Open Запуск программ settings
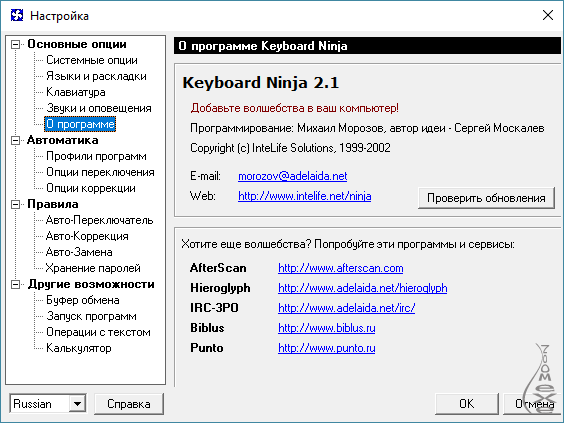This screenshot has height=423, width=564. point(91,316)
